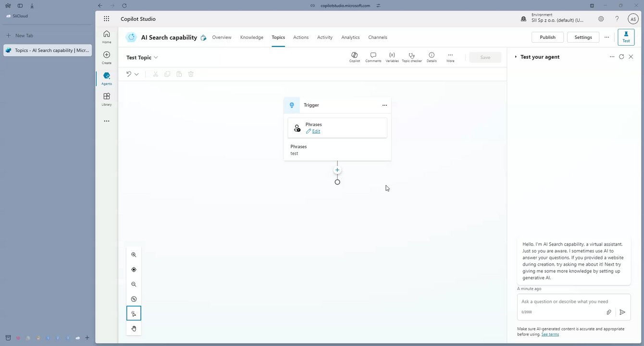Close the Test your agent pane

tap(631, 57)
